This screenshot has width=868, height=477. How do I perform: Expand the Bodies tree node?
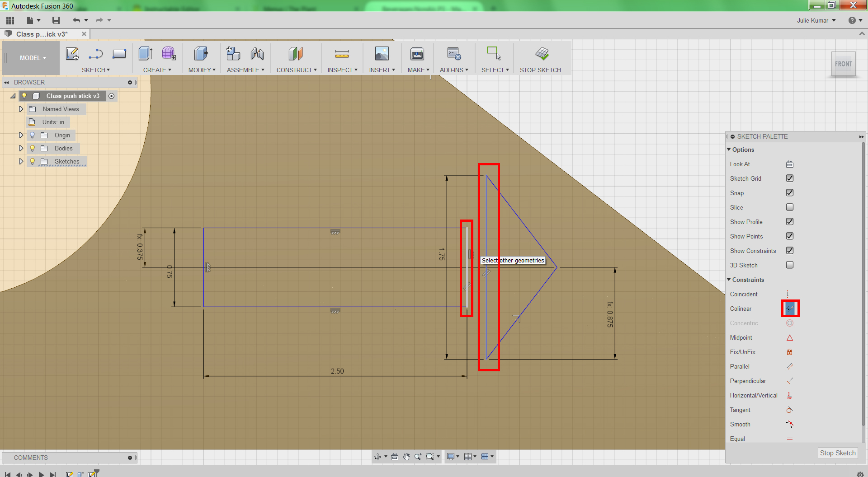click(21, 148)
